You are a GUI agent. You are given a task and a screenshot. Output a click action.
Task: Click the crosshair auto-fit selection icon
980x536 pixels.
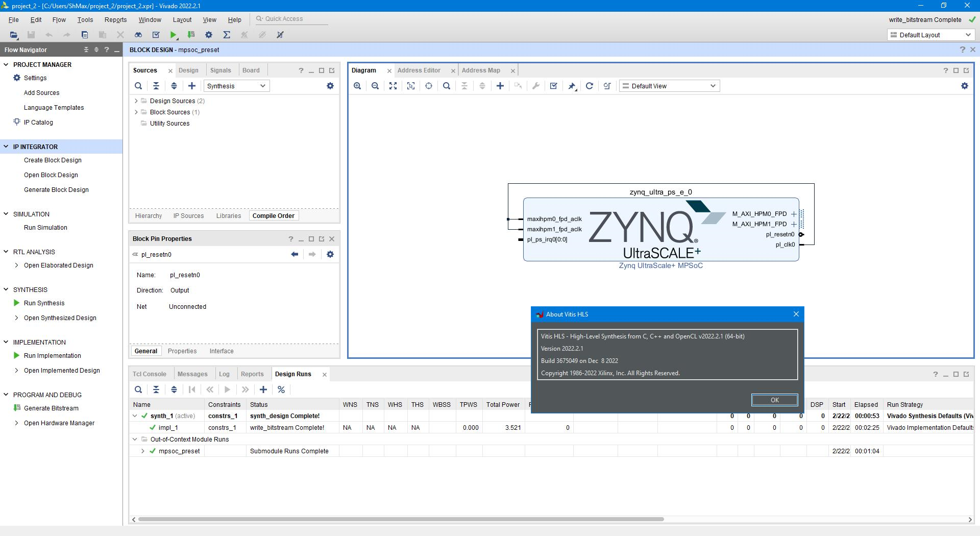coord(429,86)
